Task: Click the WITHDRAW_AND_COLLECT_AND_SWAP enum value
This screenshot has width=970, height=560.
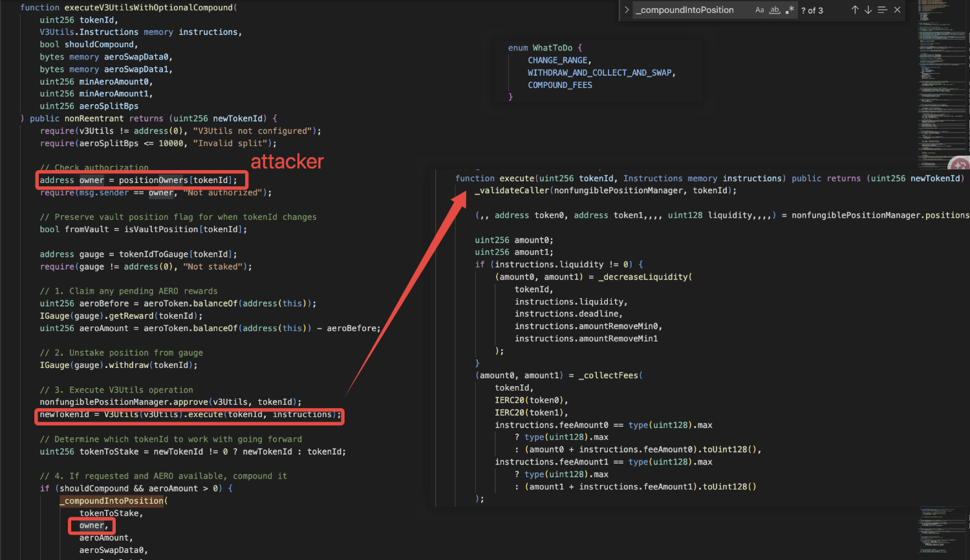Action: tap(600, 72)
